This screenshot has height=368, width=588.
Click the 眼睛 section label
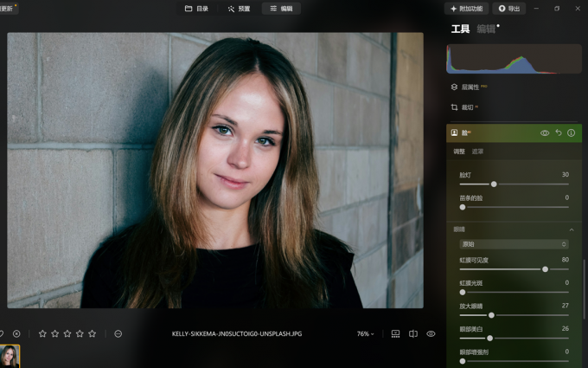[459, 229]
